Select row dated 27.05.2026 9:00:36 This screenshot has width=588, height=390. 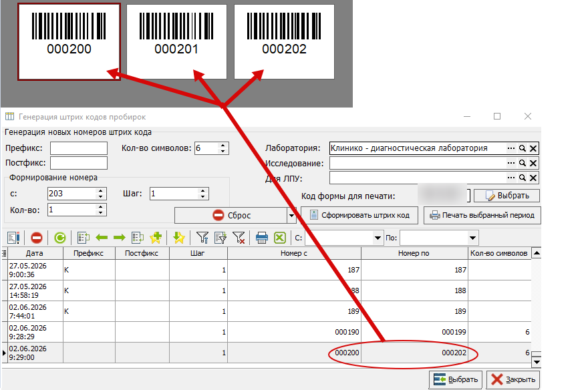267,270
